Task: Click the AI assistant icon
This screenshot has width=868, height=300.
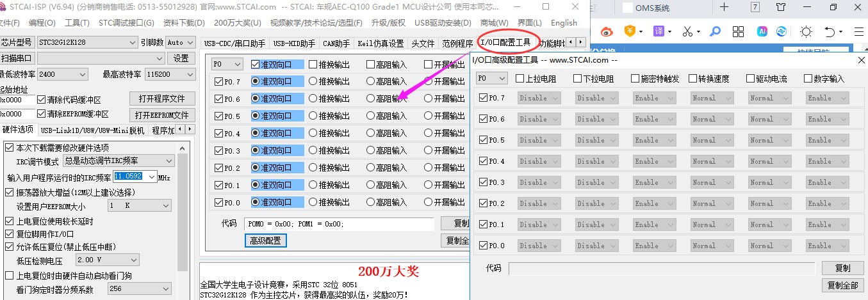Action: point(762,31)
